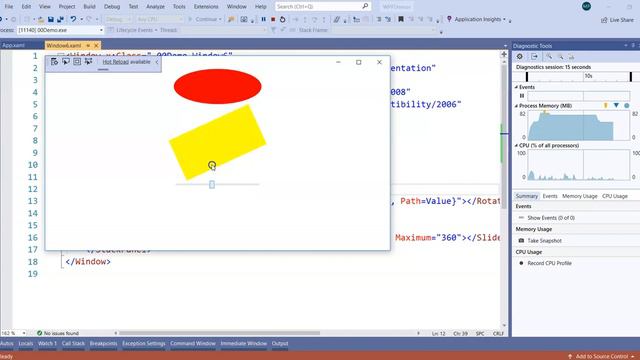Image resolution: width=640 pixels, height=360 pixels.
Task: Restart the debug session
Action: tap(282, 19)
